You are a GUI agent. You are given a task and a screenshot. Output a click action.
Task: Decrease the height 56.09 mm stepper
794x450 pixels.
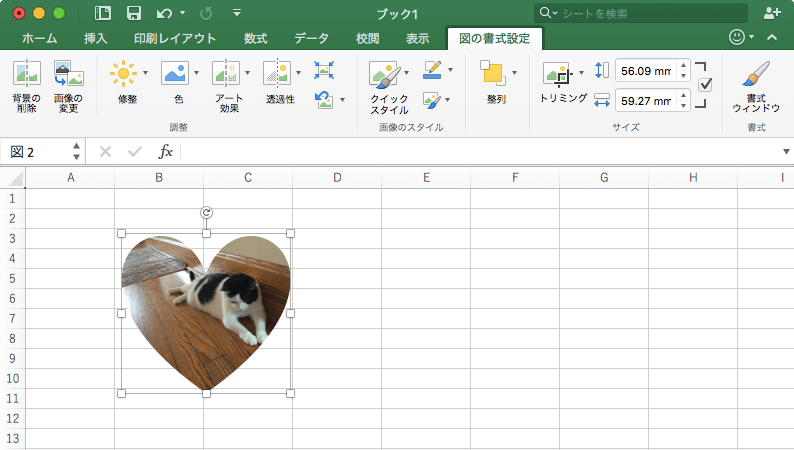684,75
